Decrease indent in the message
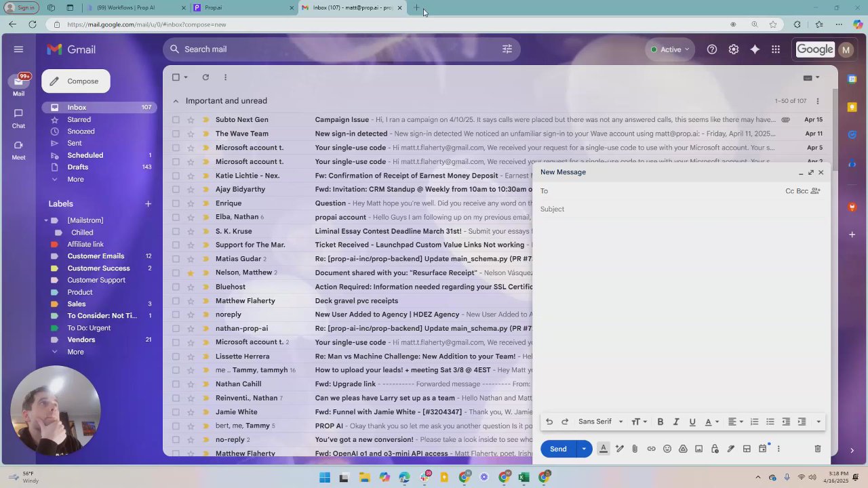 786,422
